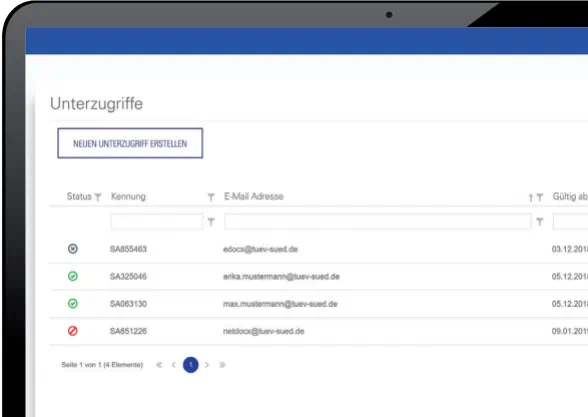The image size is (588, 417).
Task: Click the green check status icon for SA325046
Action: (73, 276)
